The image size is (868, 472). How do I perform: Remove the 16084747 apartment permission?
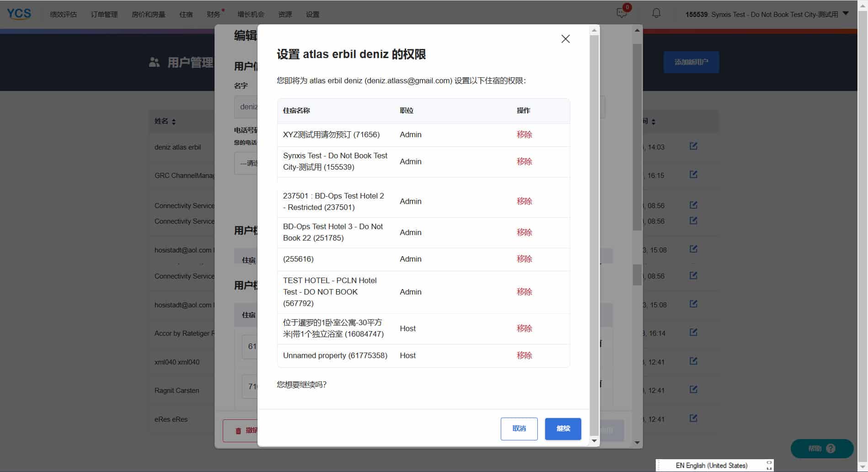524,328
